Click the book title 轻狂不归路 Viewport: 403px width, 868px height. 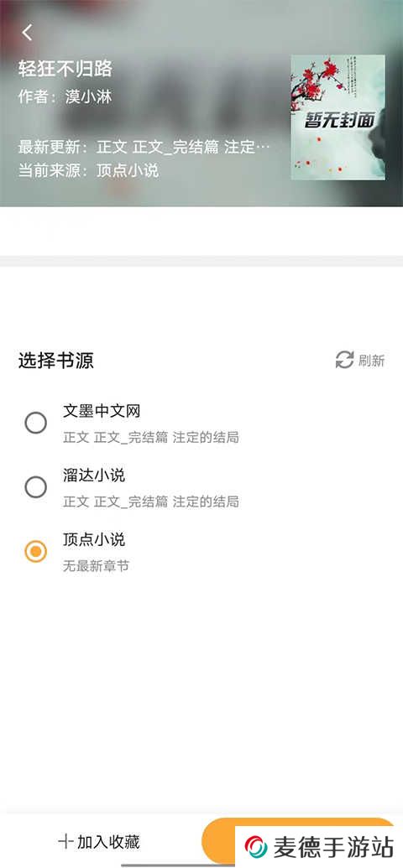coord(65,69)
